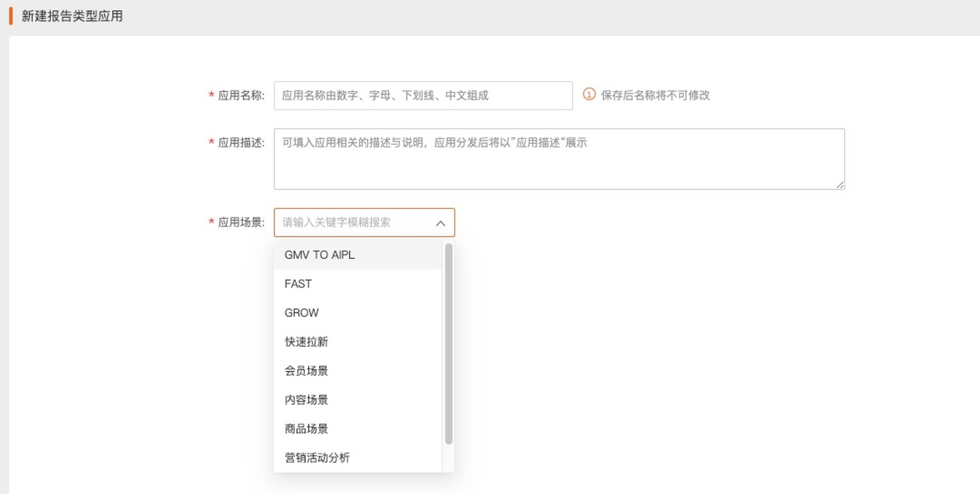
Task: Collapse dropdown with the up chevron arrow
Action: pos(441,223)
